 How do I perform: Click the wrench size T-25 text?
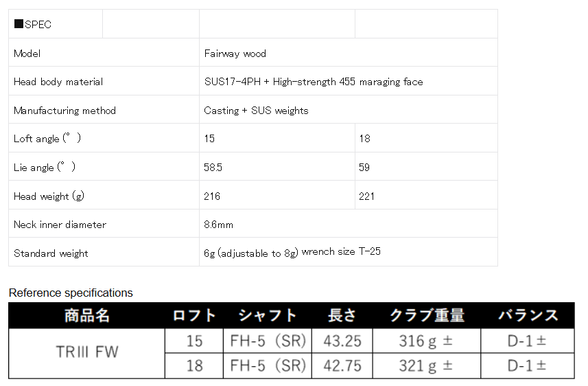pos(341,251)
